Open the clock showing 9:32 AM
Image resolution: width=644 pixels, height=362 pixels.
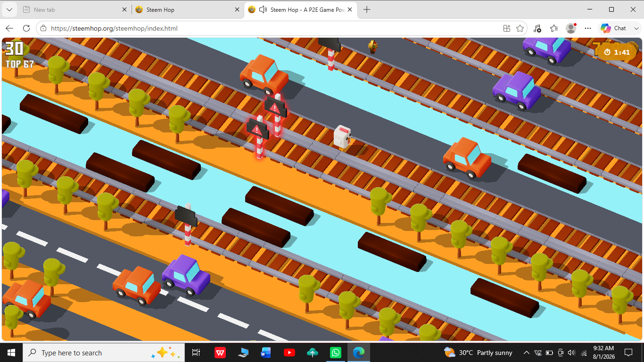tap(603, 353)
